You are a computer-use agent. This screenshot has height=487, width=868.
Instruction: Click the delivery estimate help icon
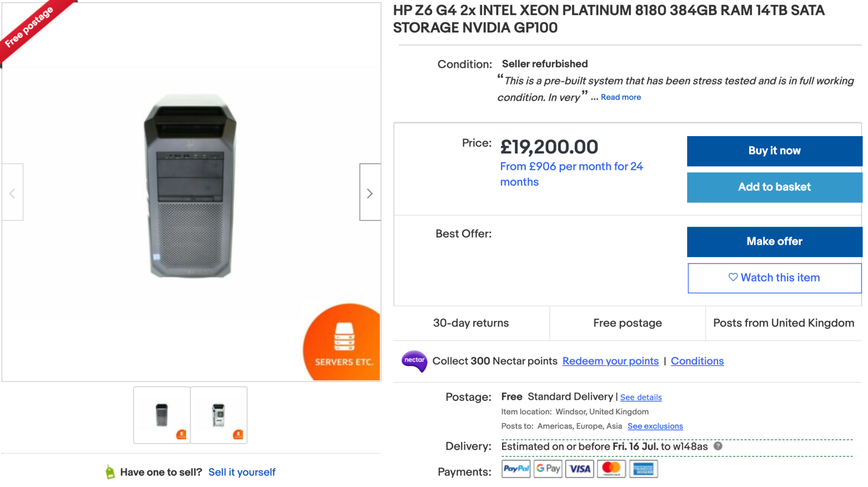pyautogui.click(x=718, y=446)
